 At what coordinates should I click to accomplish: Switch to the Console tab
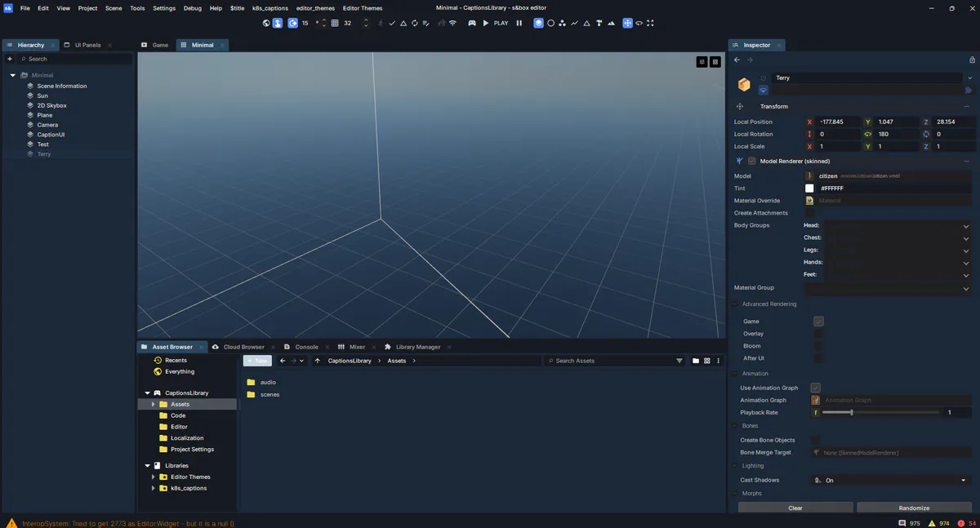click(x=306, y=347)
